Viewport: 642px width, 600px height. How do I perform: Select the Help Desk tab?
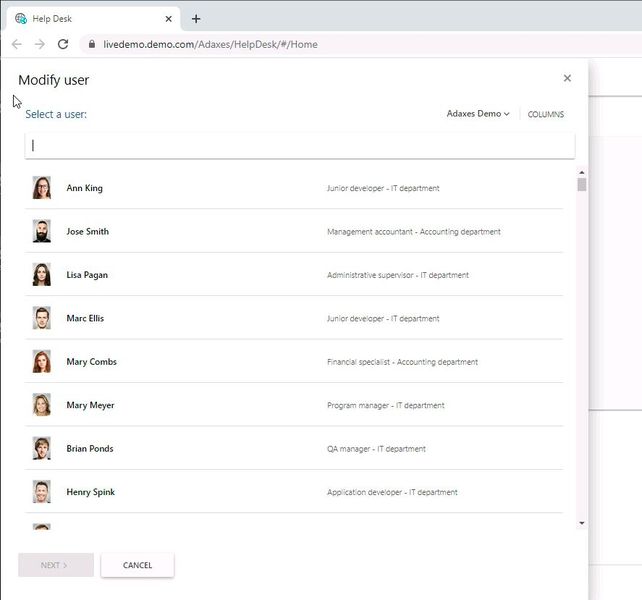pyautogui.click(x=93, y=19)
